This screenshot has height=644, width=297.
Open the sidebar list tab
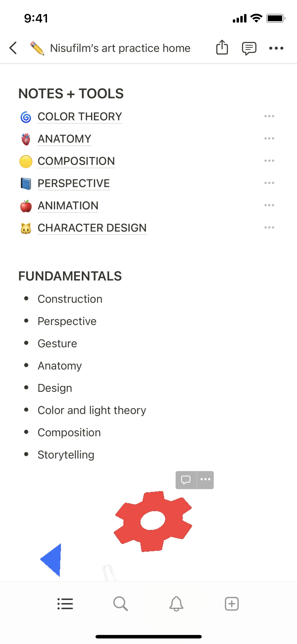(65, 604)
